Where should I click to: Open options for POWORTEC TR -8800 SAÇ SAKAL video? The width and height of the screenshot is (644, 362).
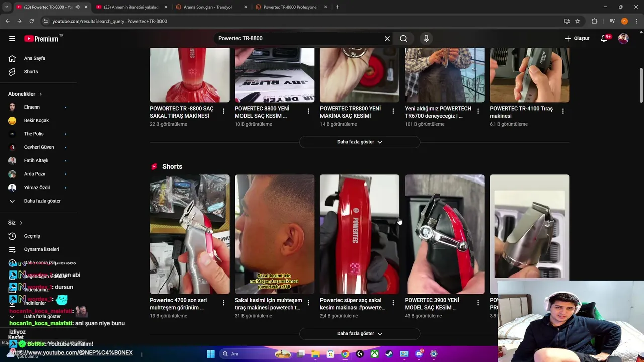(223, 111)
